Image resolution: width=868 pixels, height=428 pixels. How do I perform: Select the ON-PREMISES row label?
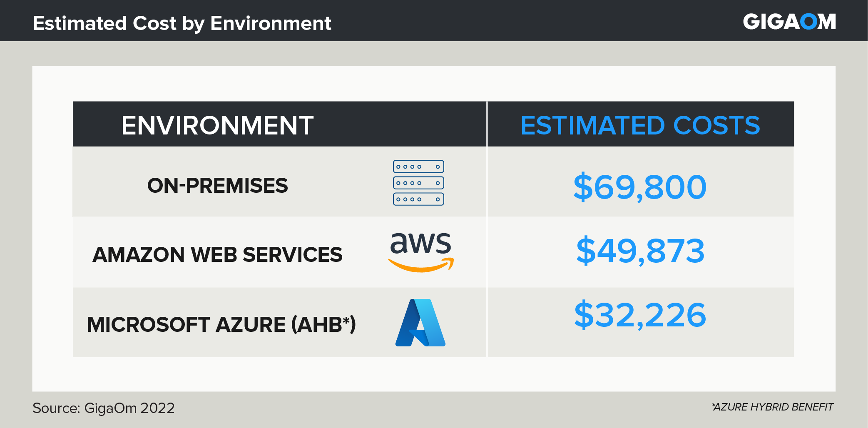pos(217,186)
